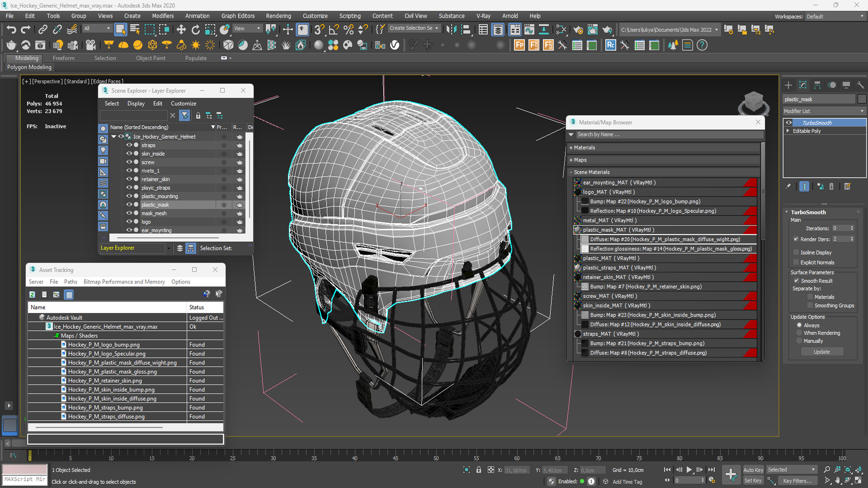Click the Mirror tool icon
This screenshot has height=488, width=868.
click(x=451, y=30)
